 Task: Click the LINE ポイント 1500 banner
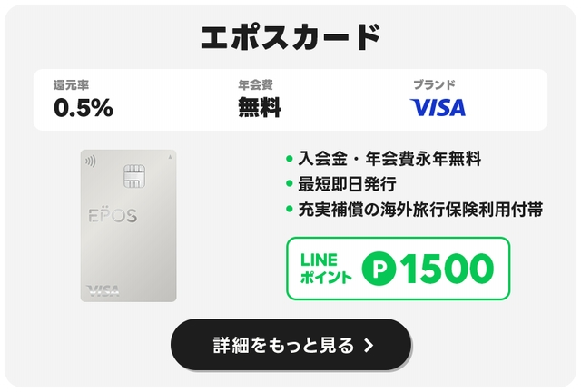coord(398,269)
